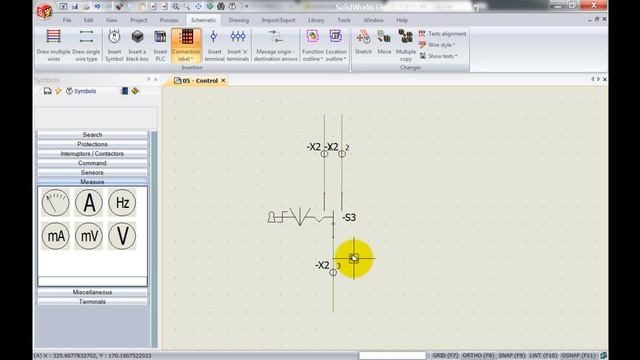Click Multiple copy tool
This screenshot has height=360, width=640.
tap(405, 45)
